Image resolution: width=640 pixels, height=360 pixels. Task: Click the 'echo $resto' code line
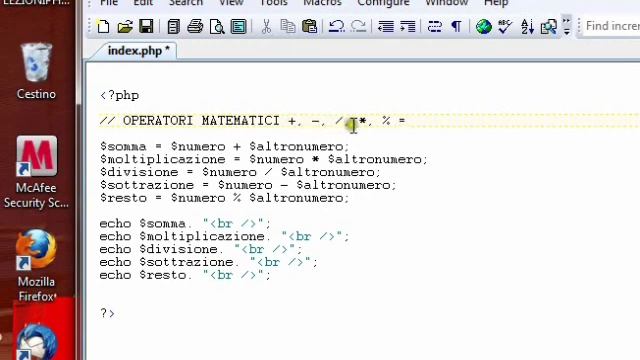coord(185,276)
